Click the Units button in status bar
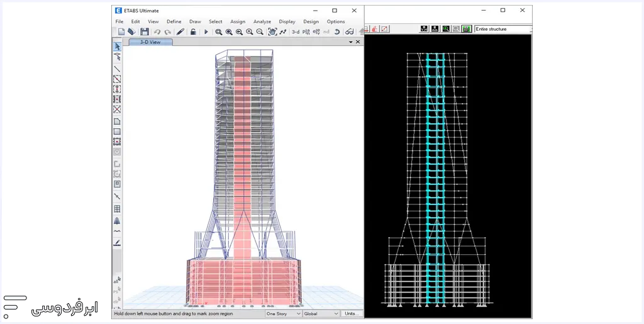This screenshot has width=644, height=324. tap(352, 313)
